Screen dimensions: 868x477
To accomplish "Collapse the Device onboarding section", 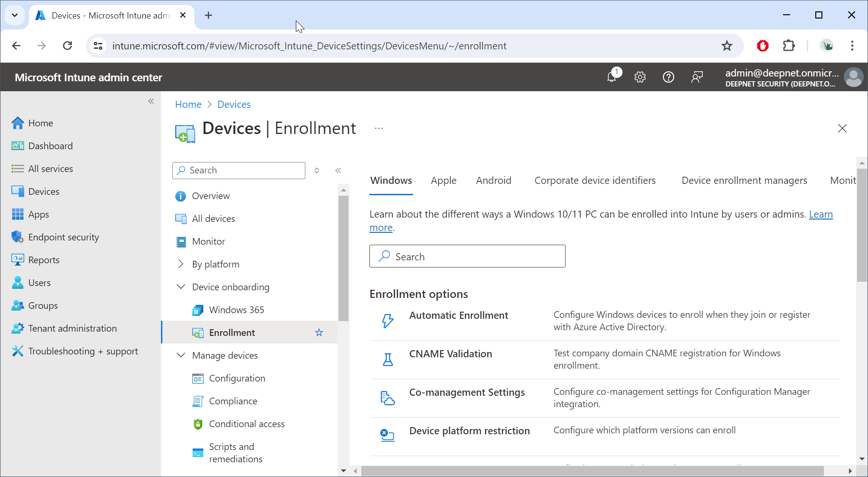I will coord(181,287).
